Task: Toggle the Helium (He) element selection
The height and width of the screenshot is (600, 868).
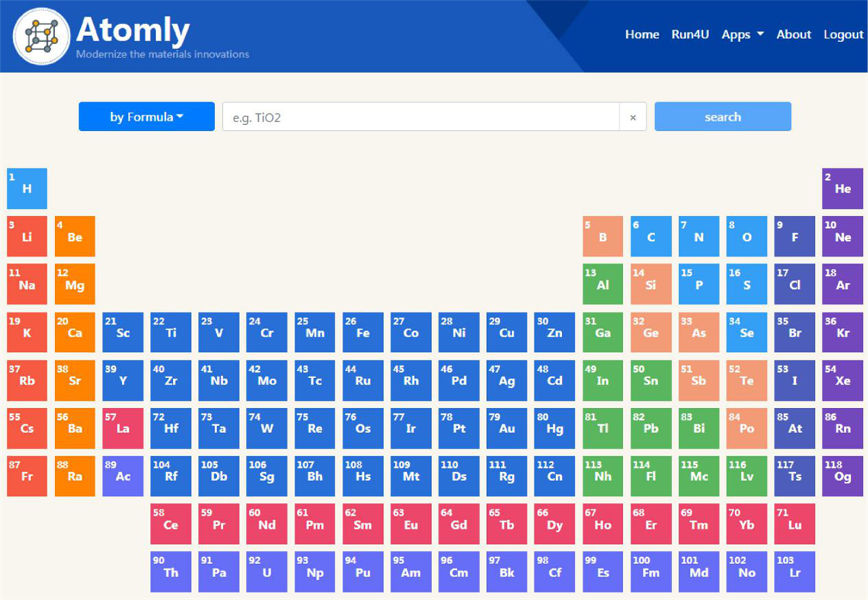Action: coord(842,189)
